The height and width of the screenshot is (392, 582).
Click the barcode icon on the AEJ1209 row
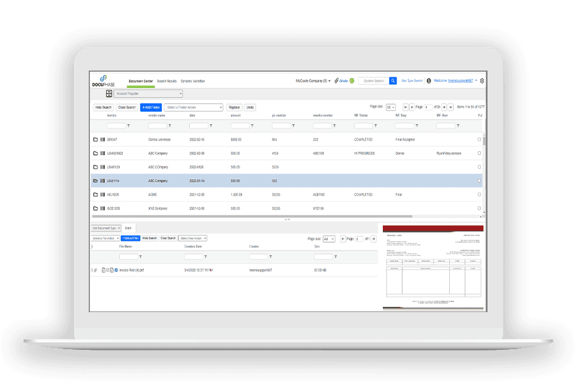coord(103,195)
